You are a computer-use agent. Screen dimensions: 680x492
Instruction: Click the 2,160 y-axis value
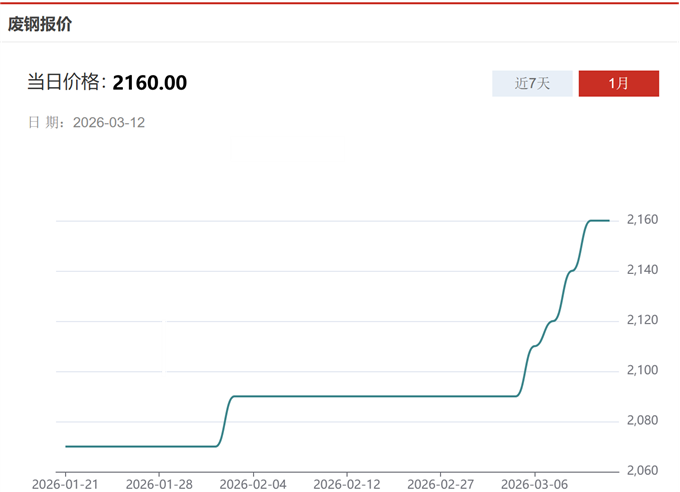tap(642, 220)
